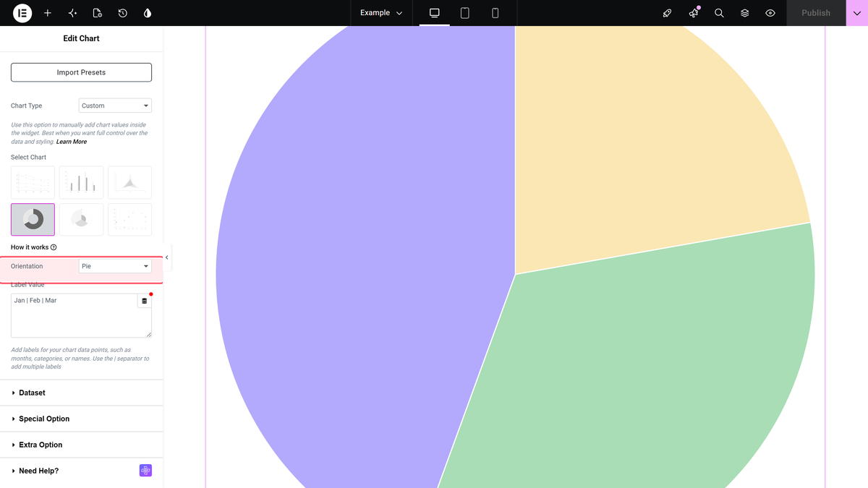Click the Edit Chart panel title
The width and height of the screenshot is (868, 488).
(81, 38)
